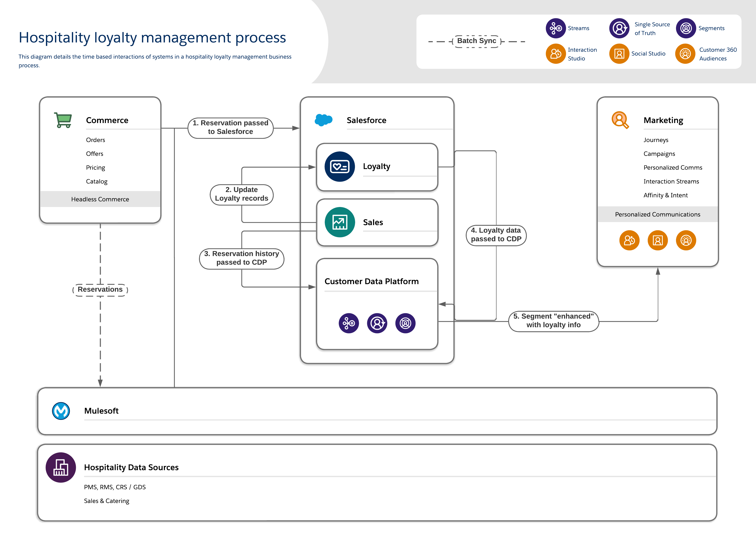Click the Customer 360 Audiences legend icon
Screen dimensions: 756x534
click(685, 54)
